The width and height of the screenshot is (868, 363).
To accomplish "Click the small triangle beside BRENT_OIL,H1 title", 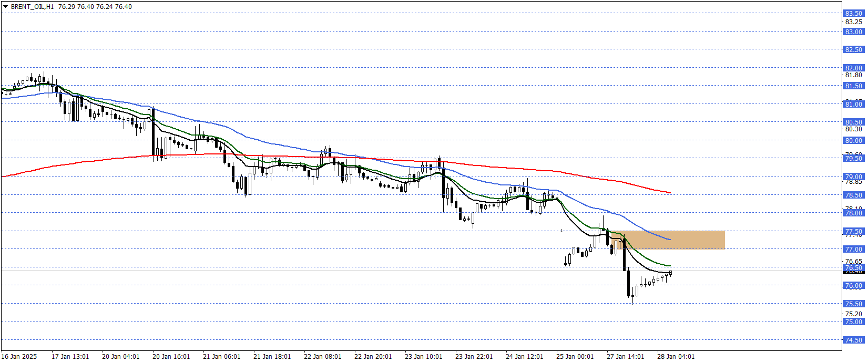I will (x=5, y=7).
